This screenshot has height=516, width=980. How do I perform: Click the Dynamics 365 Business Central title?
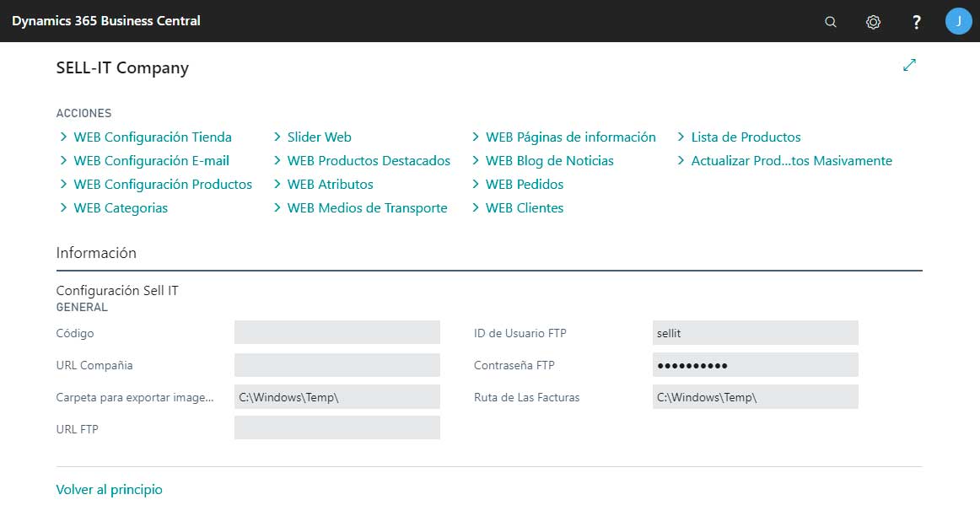(x=106, y=21)
